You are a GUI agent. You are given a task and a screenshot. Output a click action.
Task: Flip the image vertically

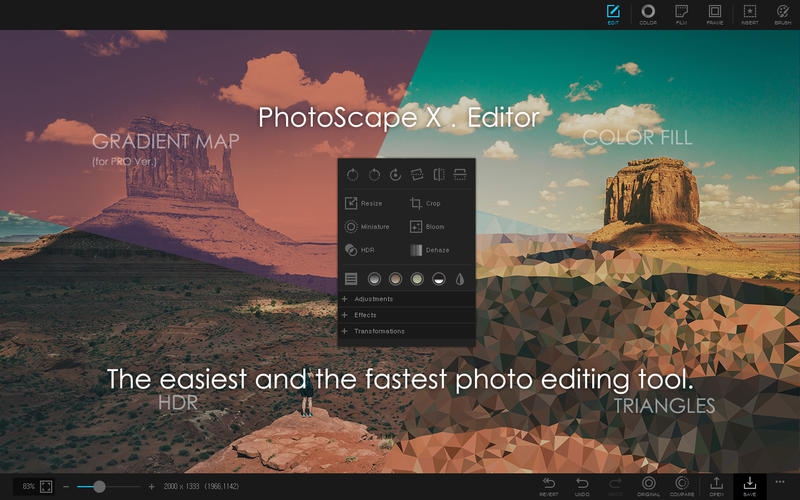[x=460, y=175]
